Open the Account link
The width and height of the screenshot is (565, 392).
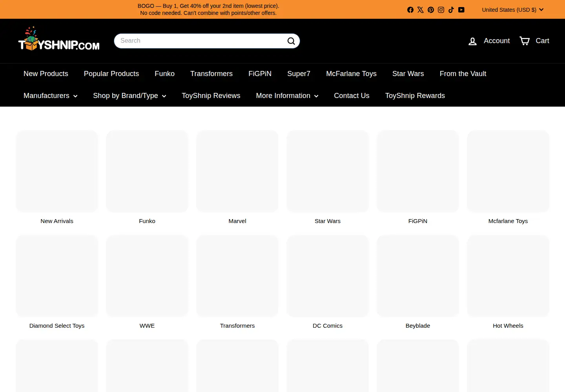489,41
